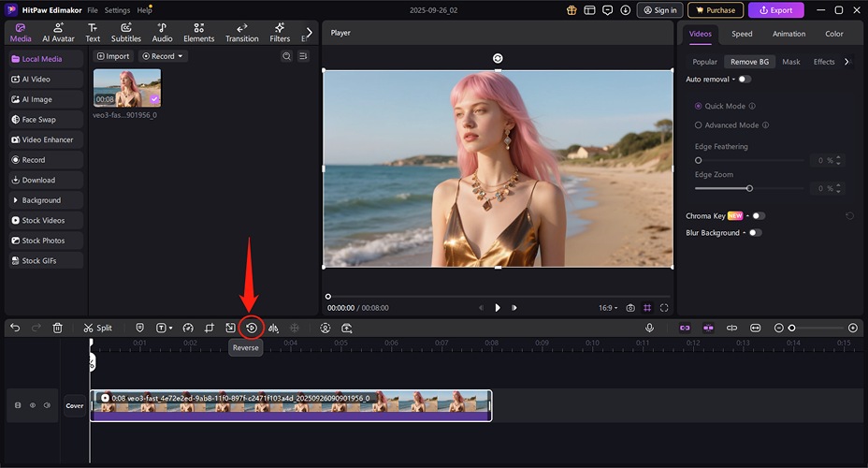The width and height of the screenshot is (868, 468).
Task: Open the download center icon in title bar
Action: [625, 10]
